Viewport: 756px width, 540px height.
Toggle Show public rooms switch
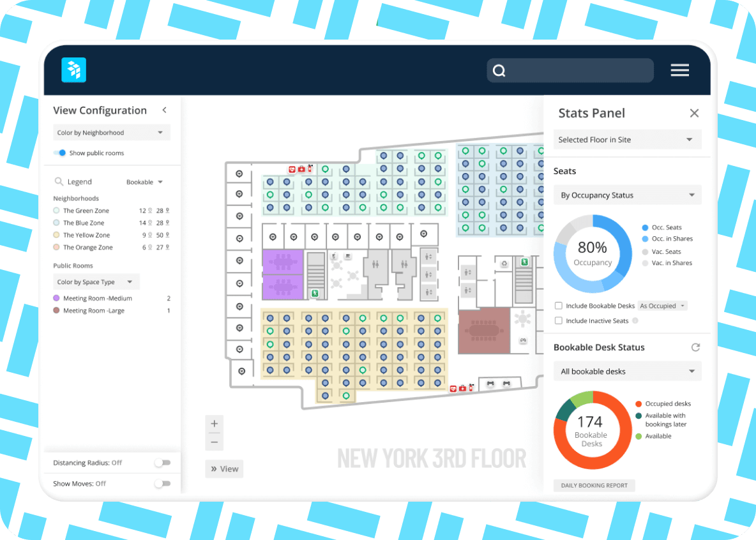coord(59,153)
